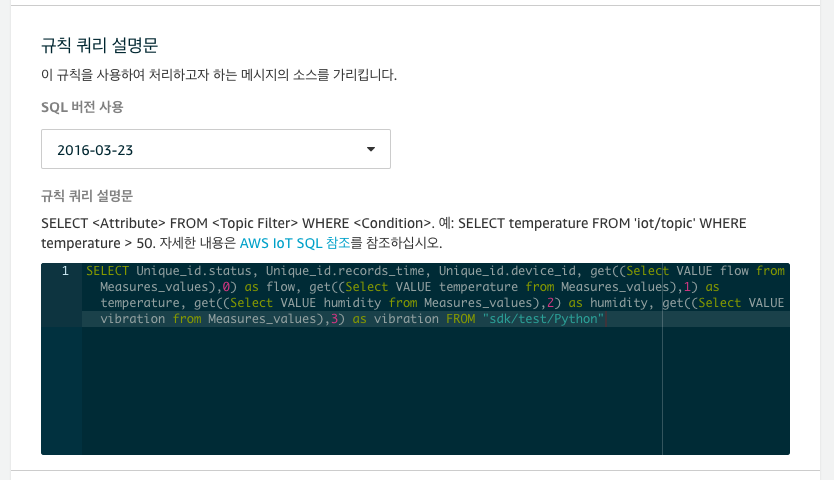This screenshot has width=834, height=480.
Task: Open the SQL version dropdown showing 2016-03-23
Action: (x=215, y=149)
